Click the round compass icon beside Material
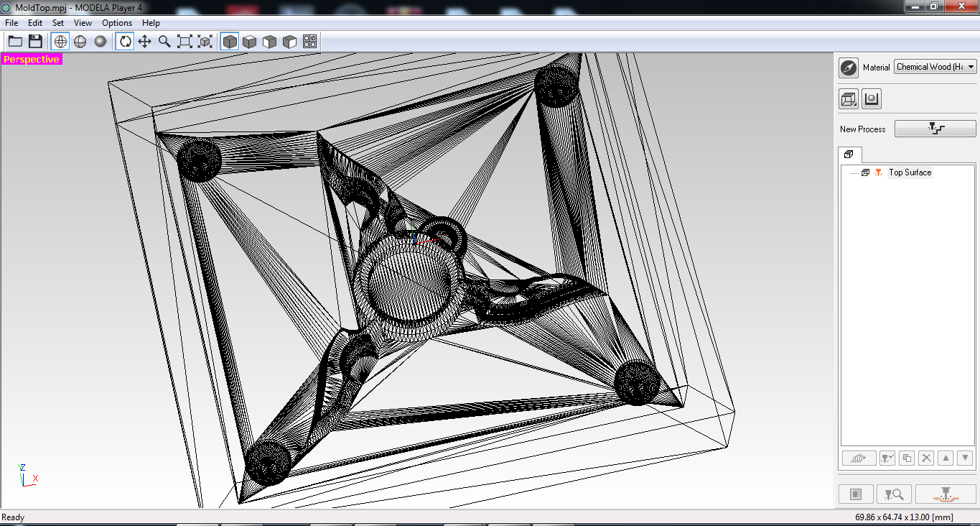980x526 pixels. pos(849,68)
